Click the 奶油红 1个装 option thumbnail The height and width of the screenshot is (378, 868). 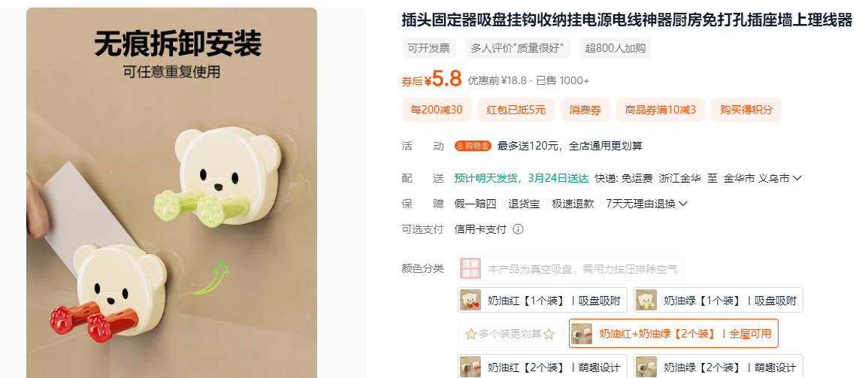470,301
